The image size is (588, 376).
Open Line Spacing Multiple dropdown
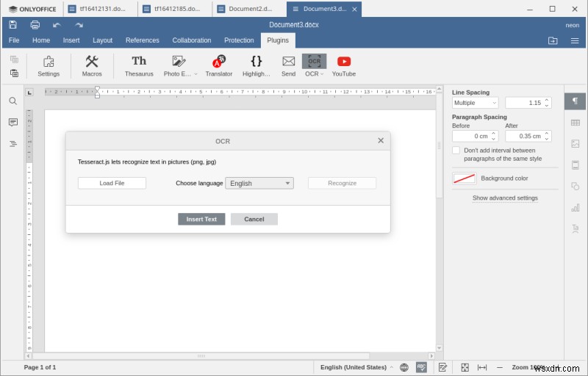pyautogui.click(x=475, y=103)
